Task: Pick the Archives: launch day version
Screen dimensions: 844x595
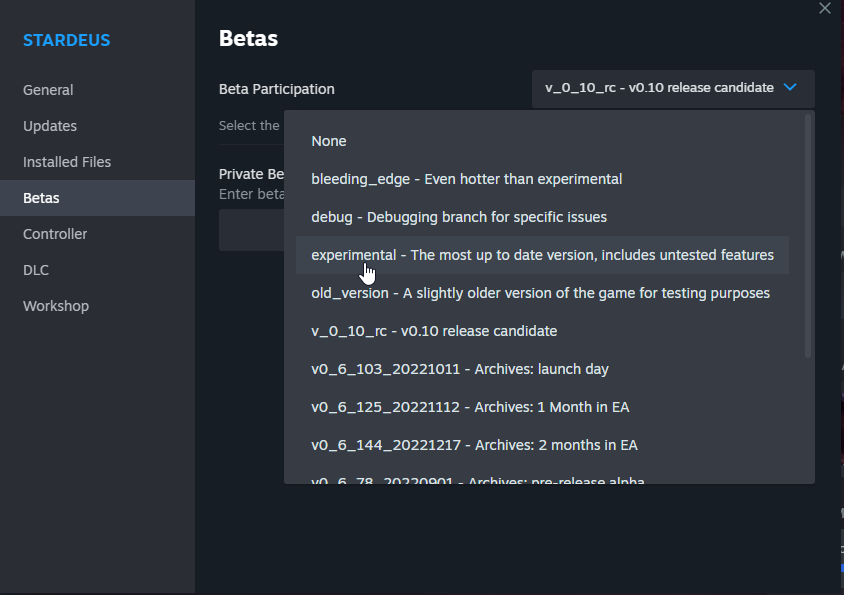Action: click(542, 369)
